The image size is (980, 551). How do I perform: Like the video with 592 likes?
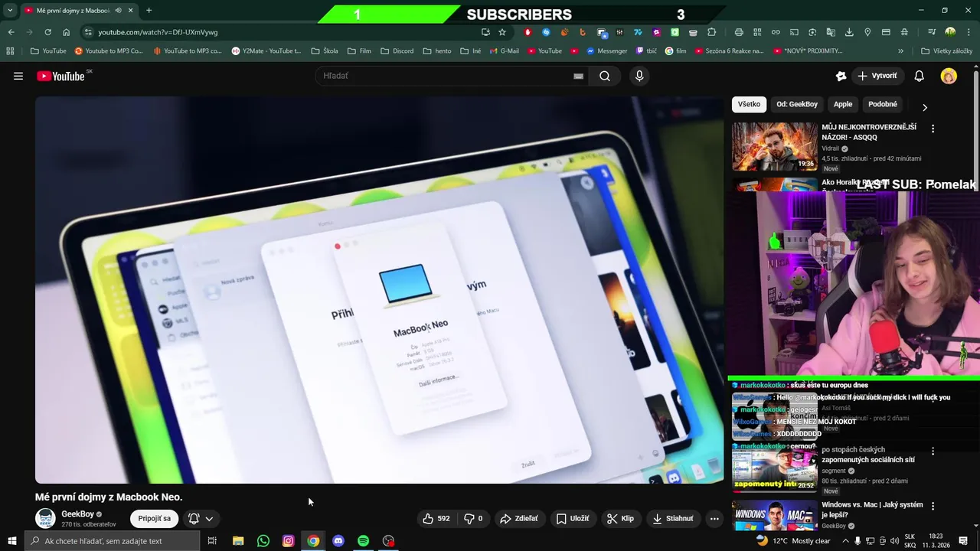[436, 518]
